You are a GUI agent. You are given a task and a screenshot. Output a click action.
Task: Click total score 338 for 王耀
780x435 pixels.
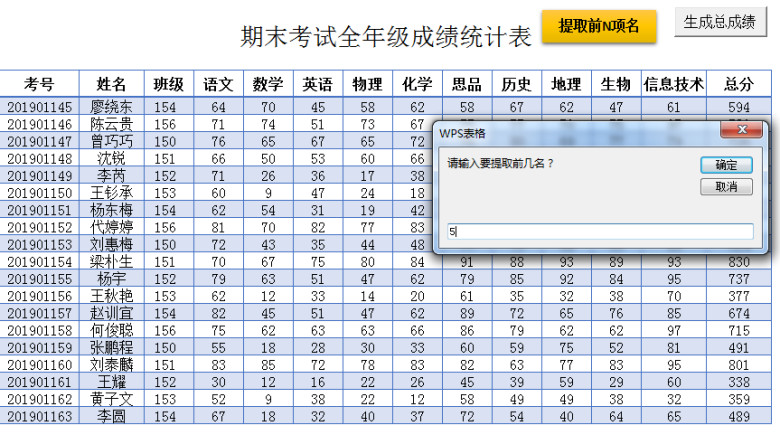(739, 382)
